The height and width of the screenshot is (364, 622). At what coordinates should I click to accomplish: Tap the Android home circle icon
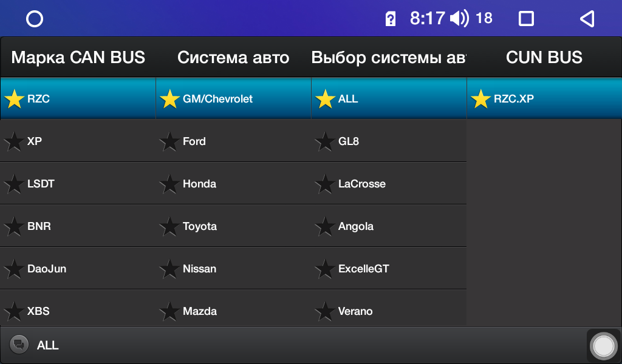(35, 19)
